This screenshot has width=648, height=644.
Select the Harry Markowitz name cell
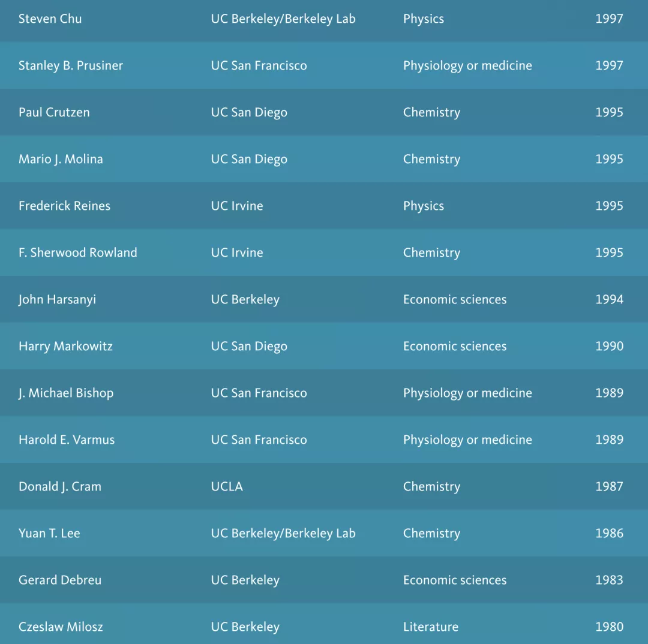pyautogui.click(x=65, y=346)
